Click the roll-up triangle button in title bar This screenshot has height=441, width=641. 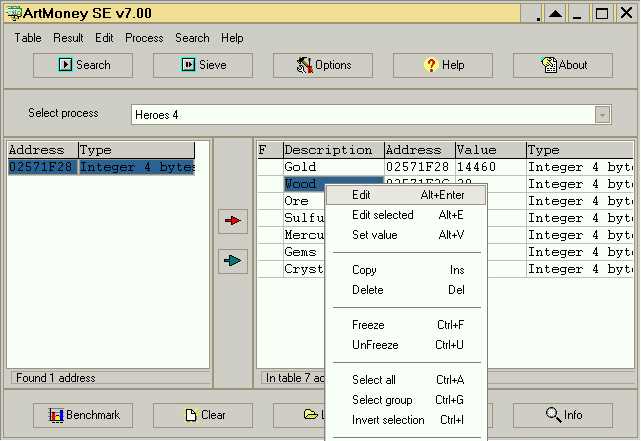pos(555,13)
